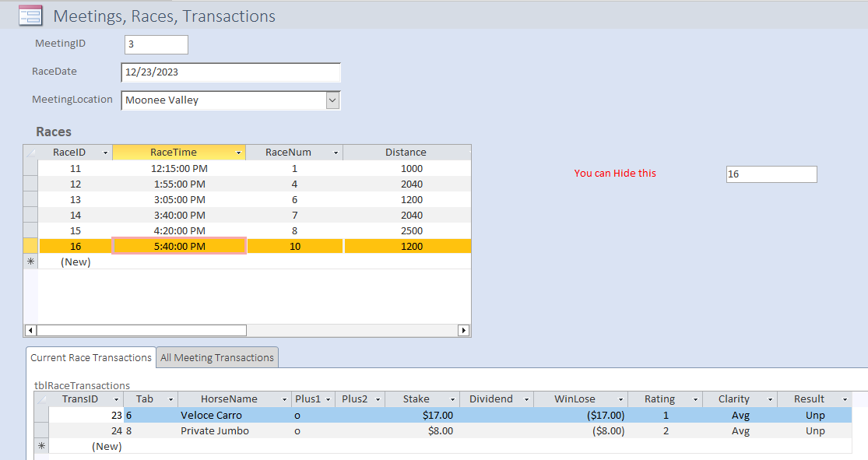Screen dimensions: 868x460
Task: Click the 4:20:00 PM race time cell
Action: tap(179, 230)
